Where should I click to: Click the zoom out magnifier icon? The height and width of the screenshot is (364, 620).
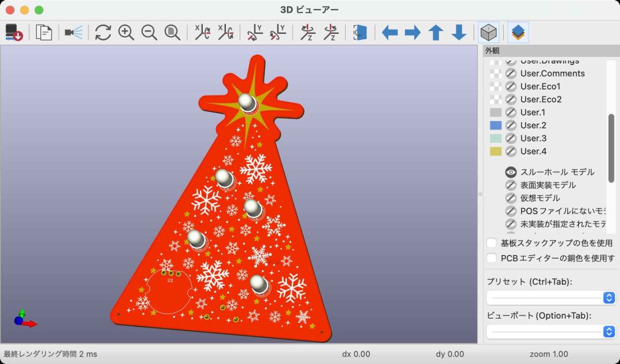point(149,33)
